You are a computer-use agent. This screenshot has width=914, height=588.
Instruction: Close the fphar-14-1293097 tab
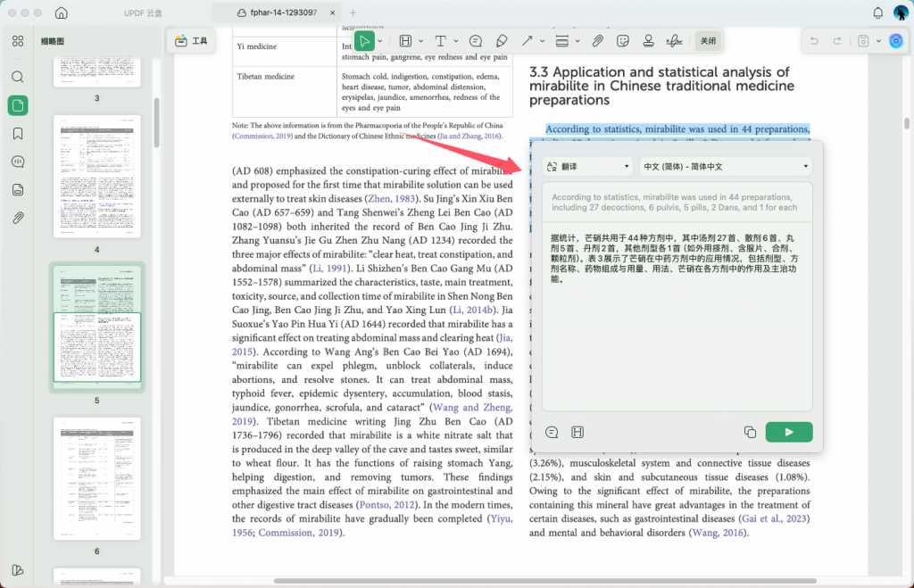pos(332,12)
